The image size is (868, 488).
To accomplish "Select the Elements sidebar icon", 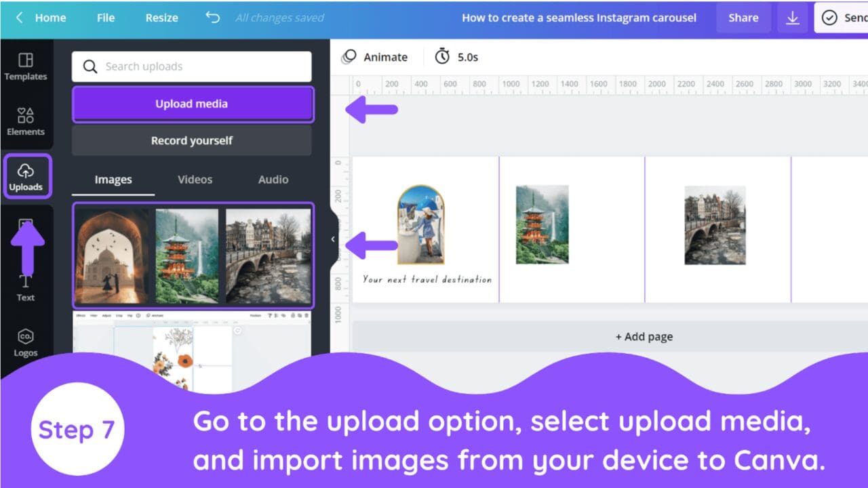I will [x=26, y=121].
